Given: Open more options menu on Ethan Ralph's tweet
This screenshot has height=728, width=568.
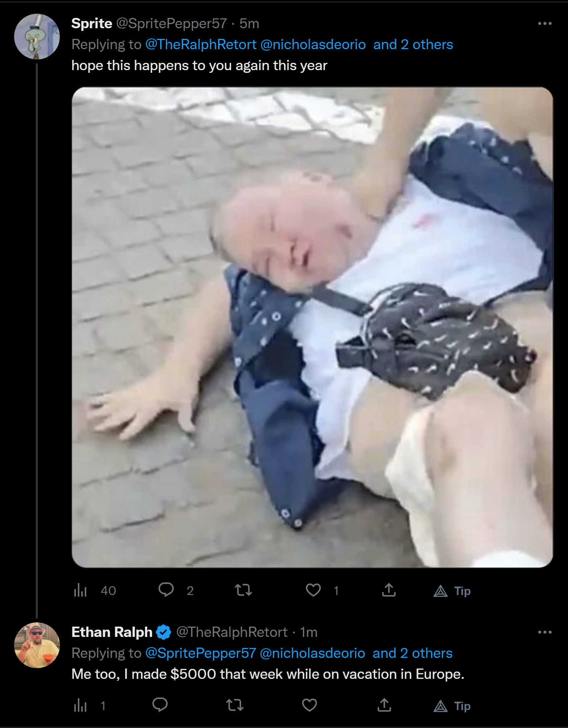Looking at the screenshot, I should click(544, 632).
